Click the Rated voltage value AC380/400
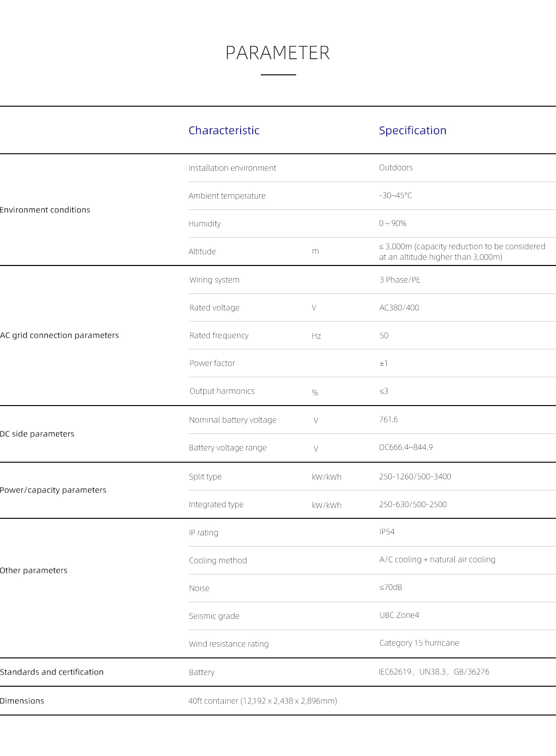The width and height of the screenshot is (556, 756). pyautogui.click(x=399, y=307)
